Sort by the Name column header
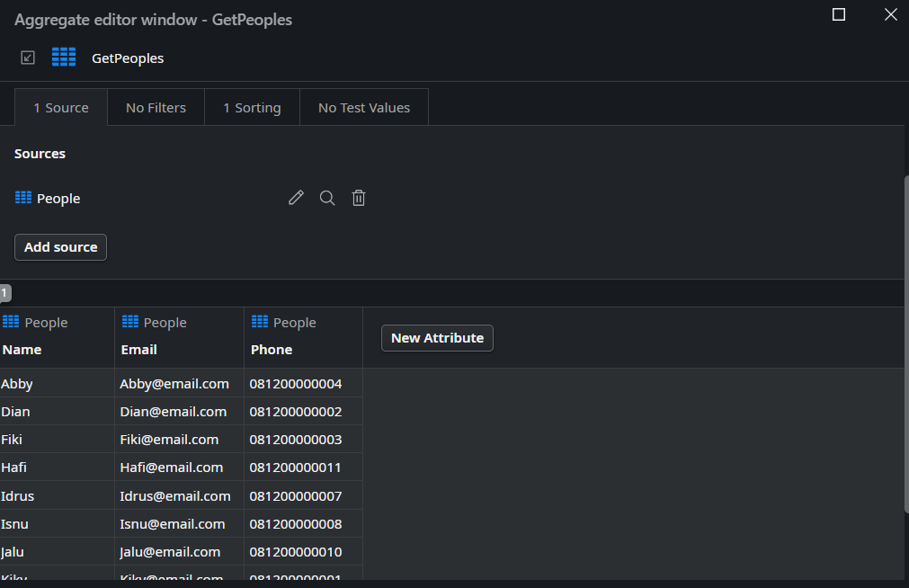 (x=22, y=350)
